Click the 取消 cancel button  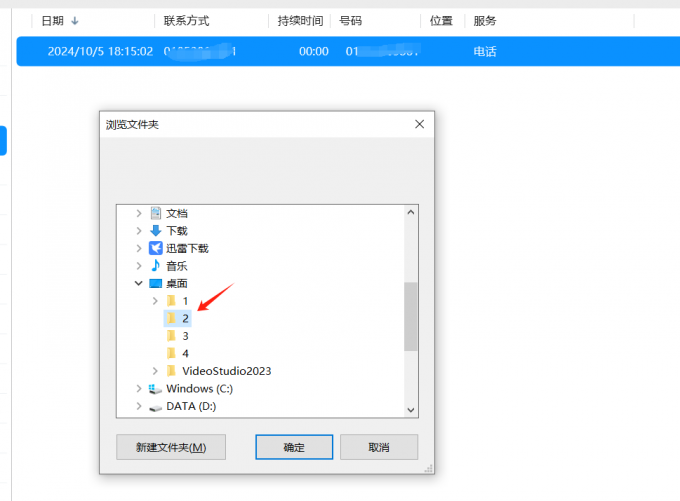tap(379, 447)
